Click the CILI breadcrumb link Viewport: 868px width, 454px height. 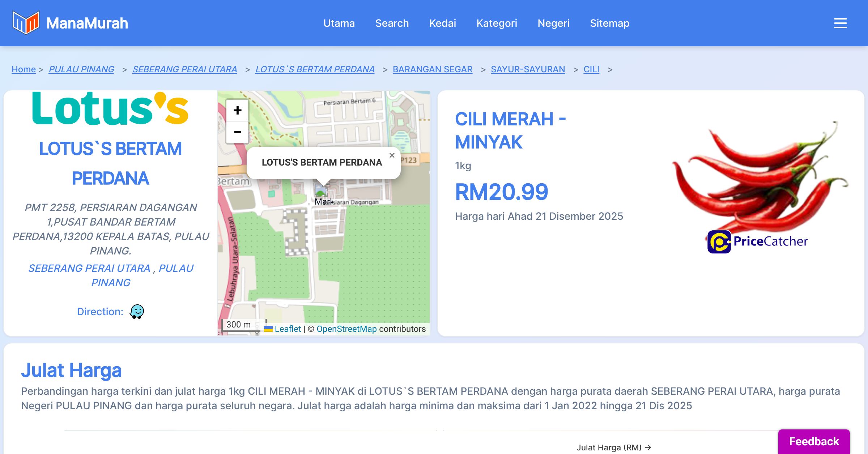point(591,69)
